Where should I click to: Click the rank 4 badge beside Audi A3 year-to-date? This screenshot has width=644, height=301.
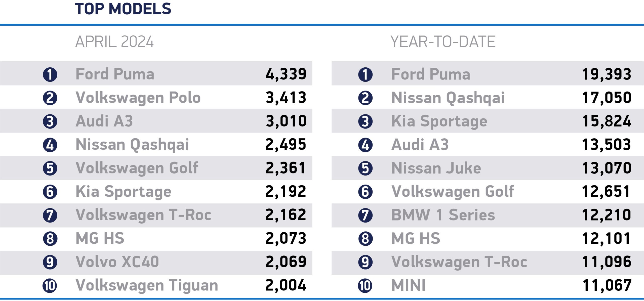click(365, 145)
